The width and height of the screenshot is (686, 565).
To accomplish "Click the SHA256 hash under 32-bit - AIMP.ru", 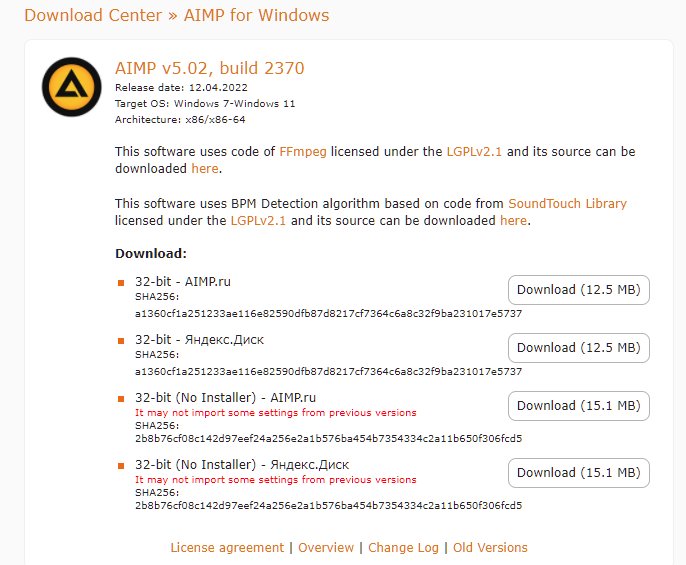I will pos(329,314).
